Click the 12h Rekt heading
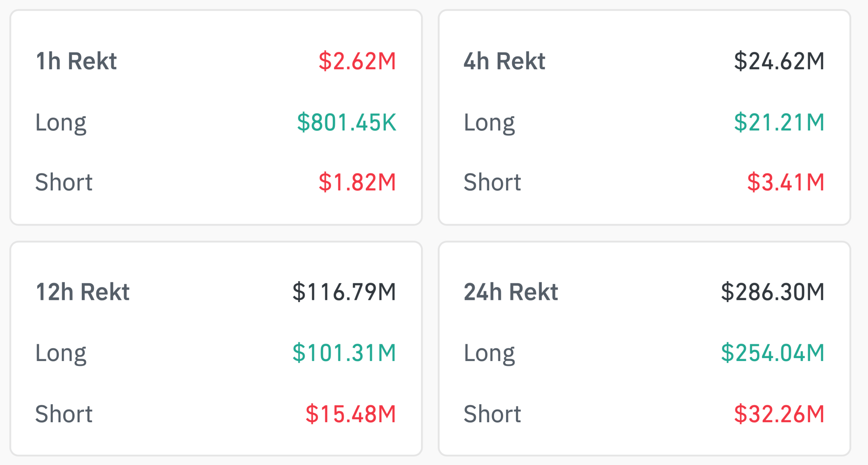 (x=82, y=292)
